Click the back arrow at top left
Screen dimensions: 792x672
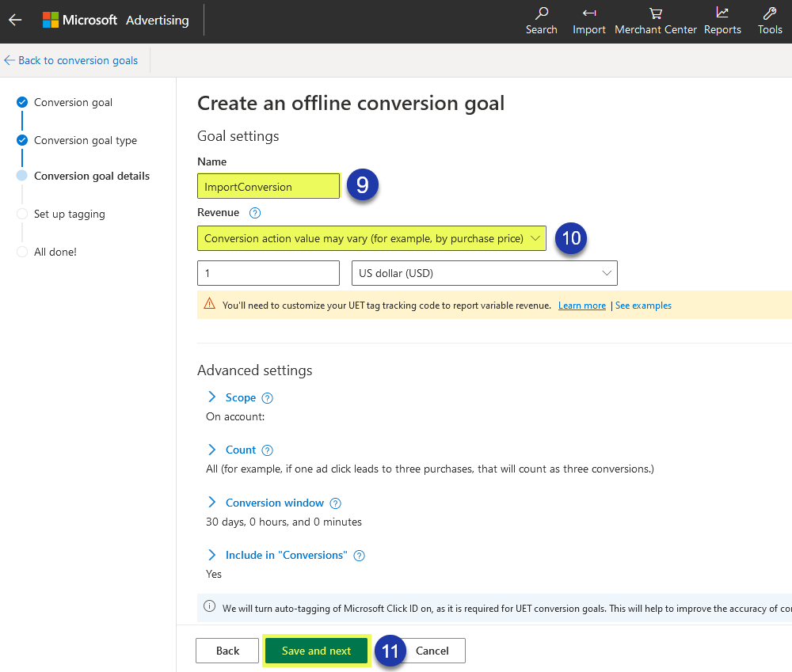click(x=14, y=20)
